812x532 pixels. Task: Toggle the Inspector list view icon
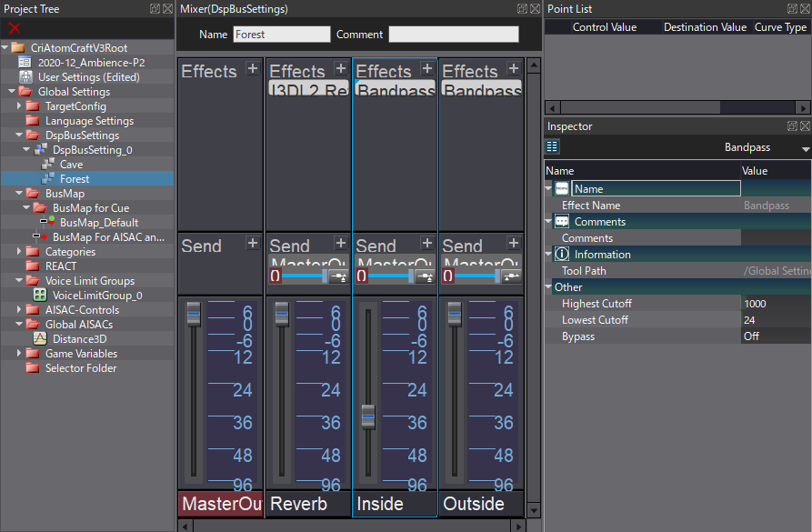tap(552, 146)
